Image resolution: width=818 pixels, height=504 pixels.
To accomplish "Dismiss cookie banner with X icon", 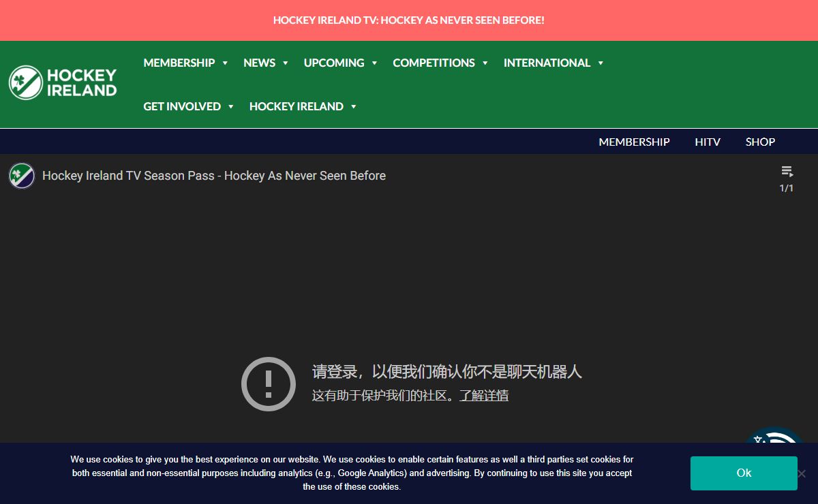I will point(802,473).
